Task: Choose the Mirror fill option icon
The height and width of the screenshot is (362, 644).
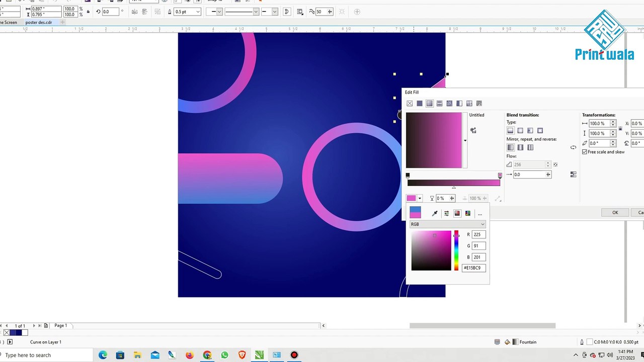Action: (x=520, y=147)
